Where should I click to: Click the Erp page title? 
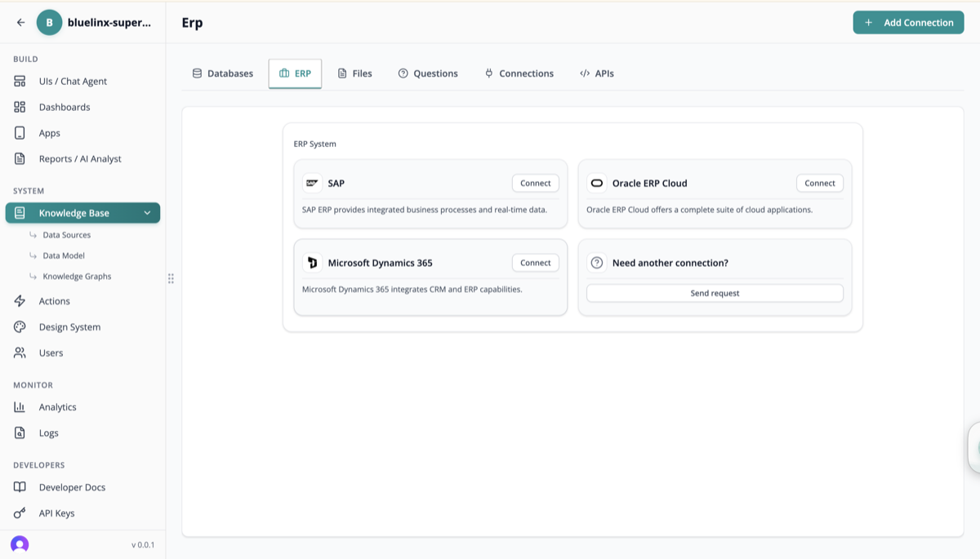pos(192,23)
